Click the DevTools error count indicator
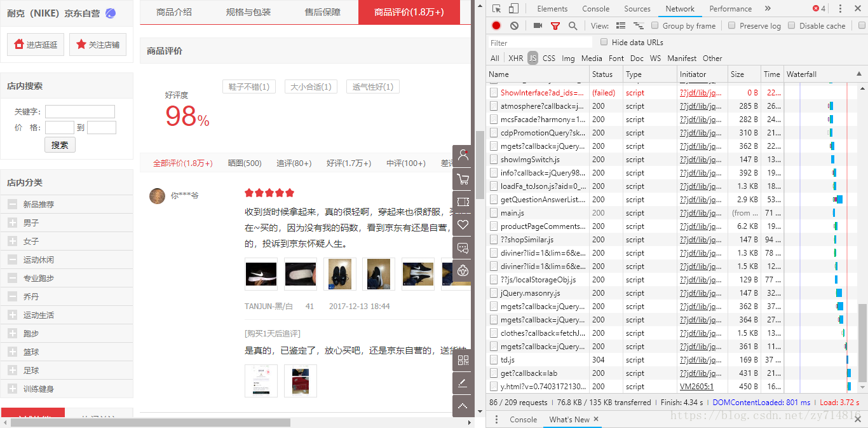This screenshot has width=868, height=428. 819,9
